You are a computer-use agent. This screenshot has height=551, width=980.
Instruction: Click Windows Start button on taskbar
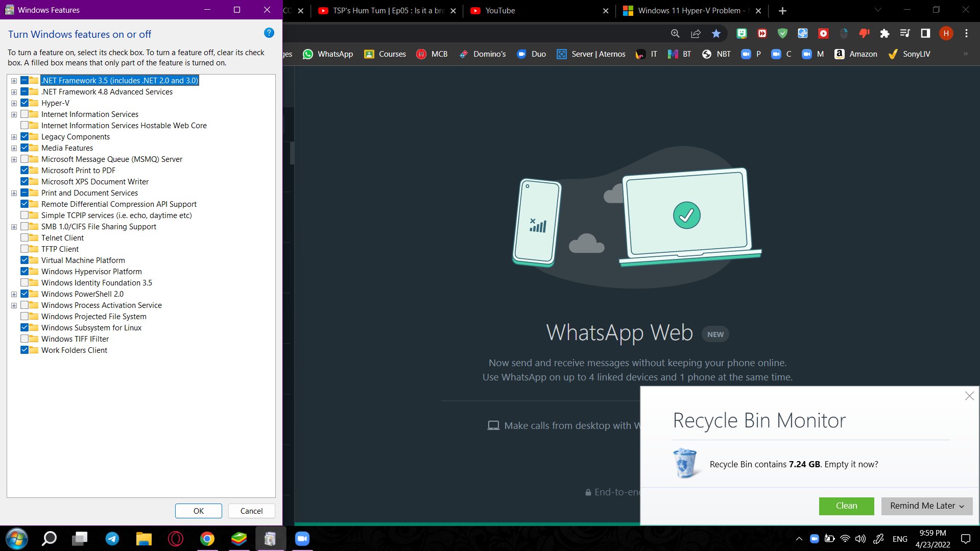(17, 539)
